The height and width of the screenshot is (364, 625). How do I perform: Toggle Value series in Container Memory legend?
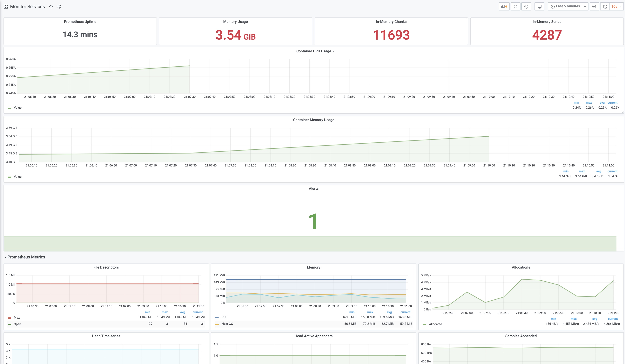coord(18,177)
